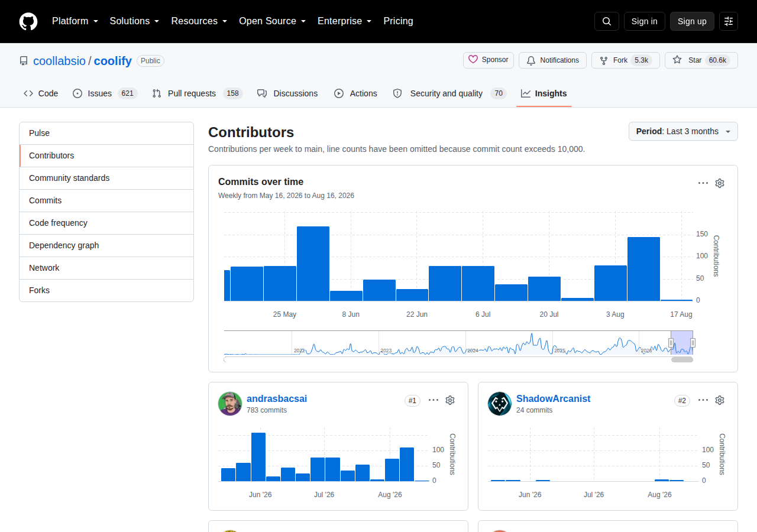
Task: Go to the Pricing page
Action: click(x=399, y=21)
